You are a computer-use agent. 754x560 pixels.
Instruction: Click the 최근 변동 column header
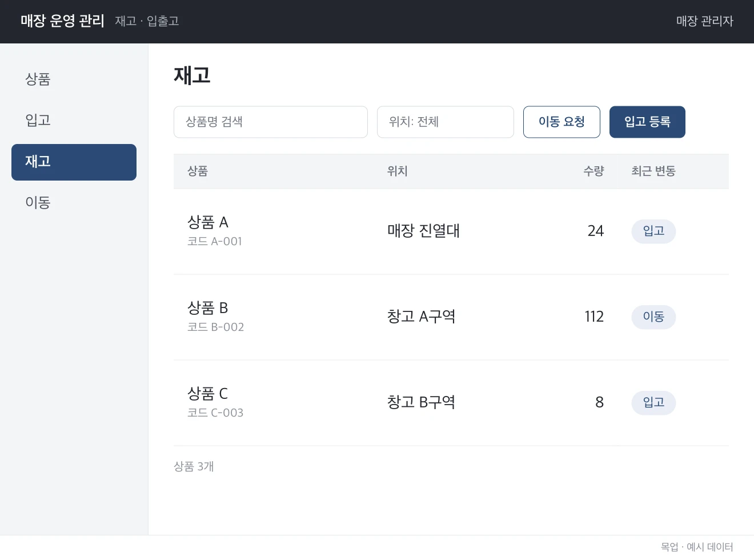[x=653, y=171]
